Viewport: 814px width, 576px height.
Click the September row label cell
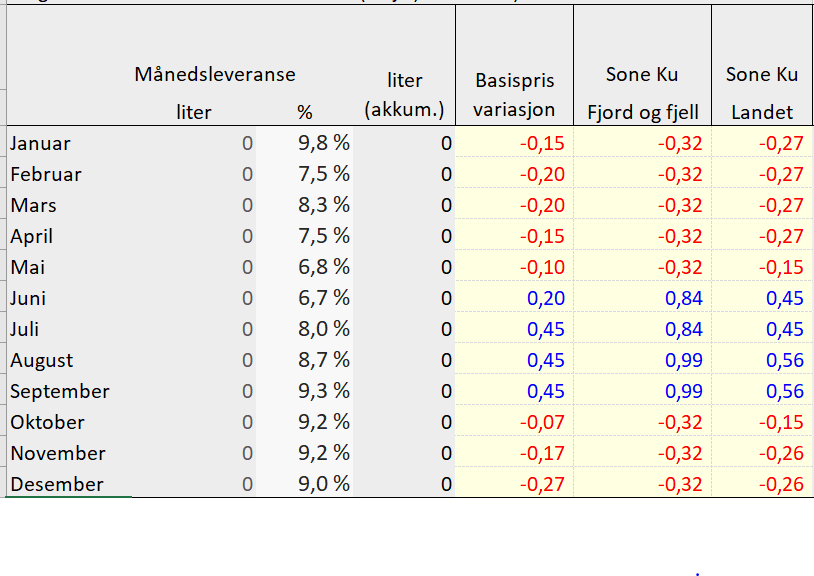[x=60, y=391]
